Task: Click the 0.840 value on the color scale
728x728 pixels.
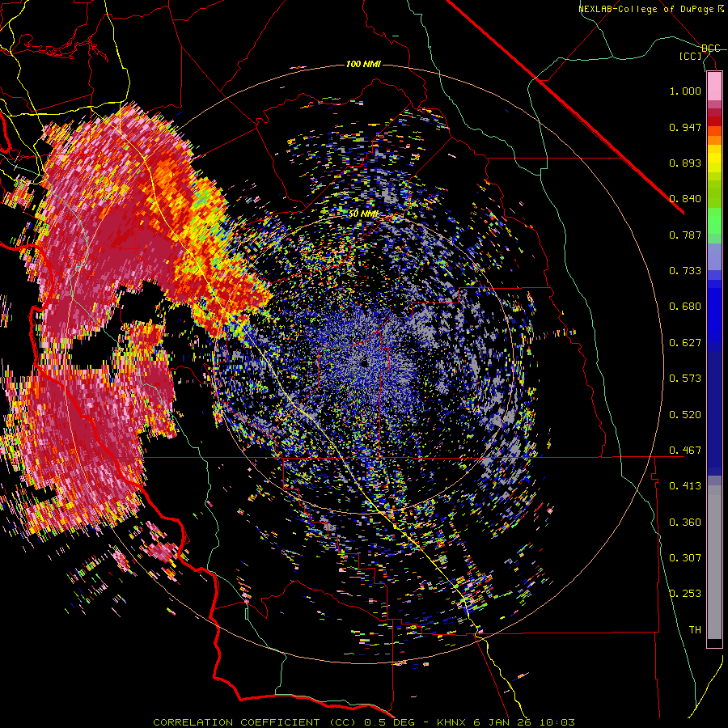Action: pyautogui.click(x=685, y=199)
